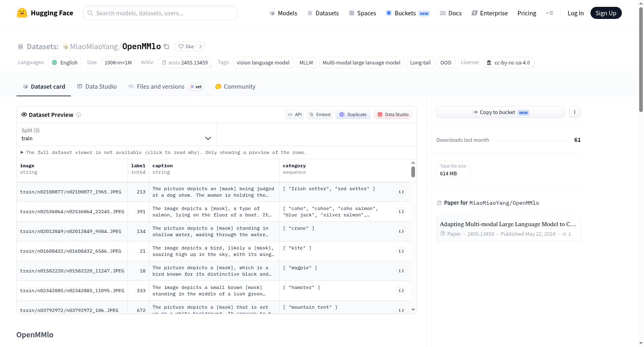Click the vision language model tag
This screenshot has width=644, height=347.
click(263, 62)
